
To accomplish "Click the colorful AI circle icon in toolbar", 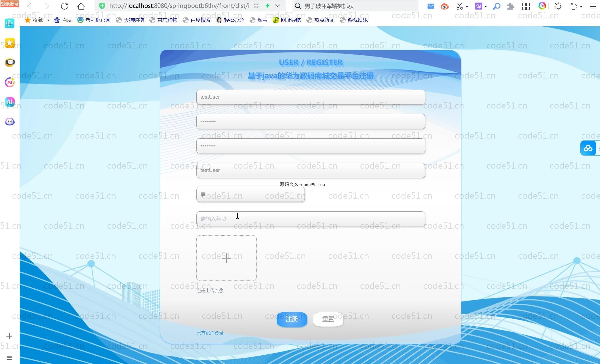I will click(x=542, y=6).
